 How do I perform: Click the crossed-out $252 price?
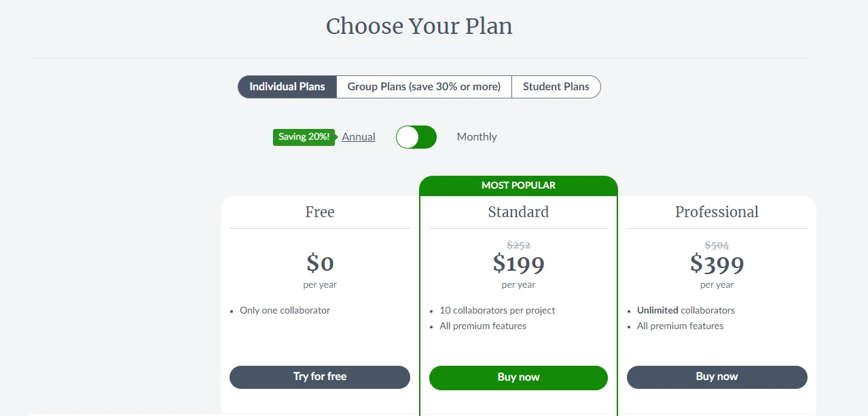[518, 246]
